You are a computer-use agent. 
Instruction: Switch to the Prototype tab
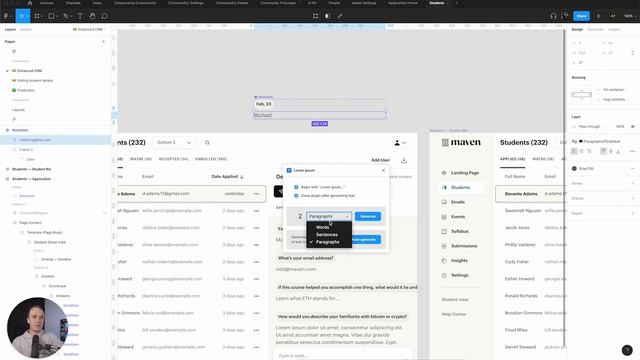tap(596, 29)
